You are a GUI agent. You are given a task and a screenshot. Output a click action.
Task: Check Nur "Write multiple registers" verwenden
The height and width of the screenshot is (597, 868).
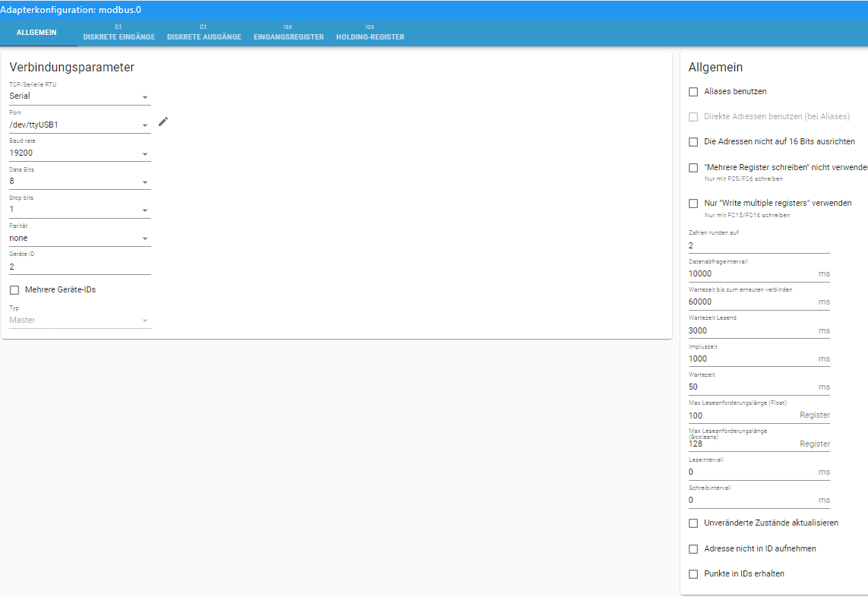pyautogui.click(x=693, y=204)
